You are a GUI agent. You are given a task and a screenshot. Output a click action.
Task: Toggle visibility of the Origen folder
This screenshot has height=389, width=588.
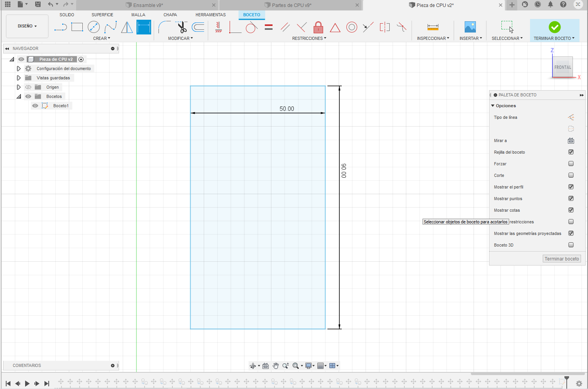click(x=28, y=87)
